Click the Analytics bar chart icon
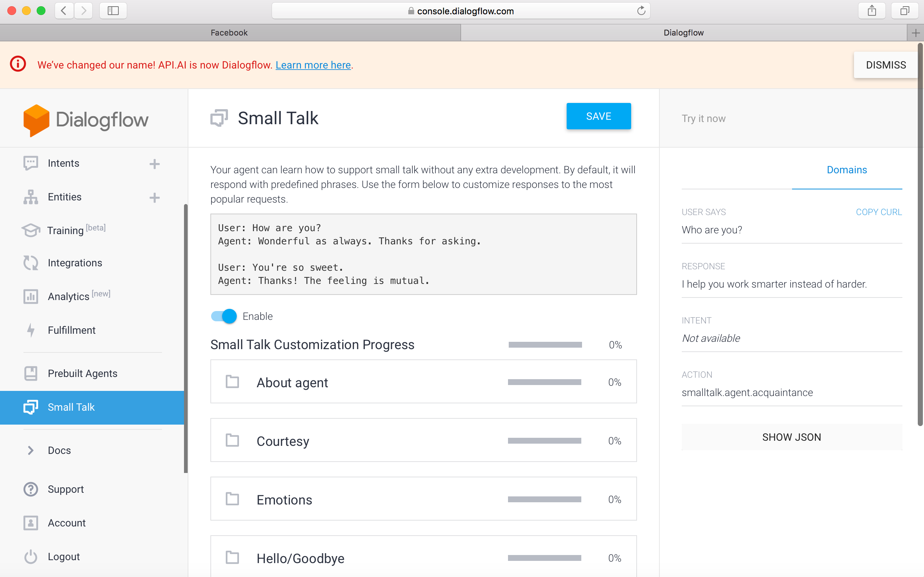924x577 pixels. [x=30, y=296]
